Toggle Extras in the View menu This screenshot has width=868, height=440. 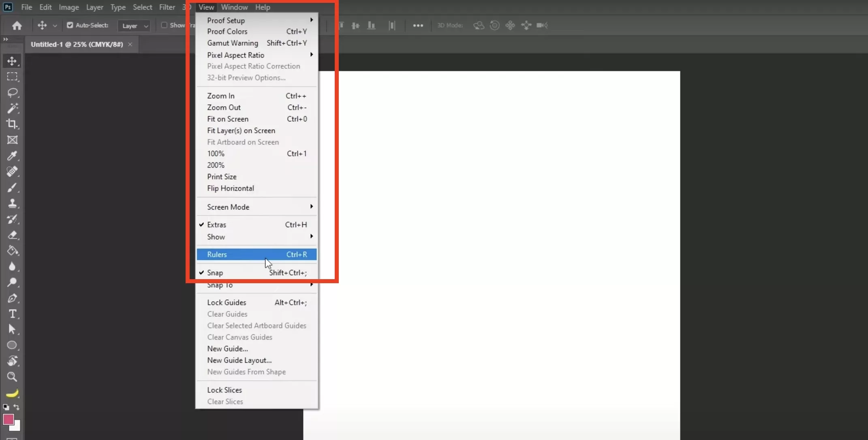coord(257,224)
